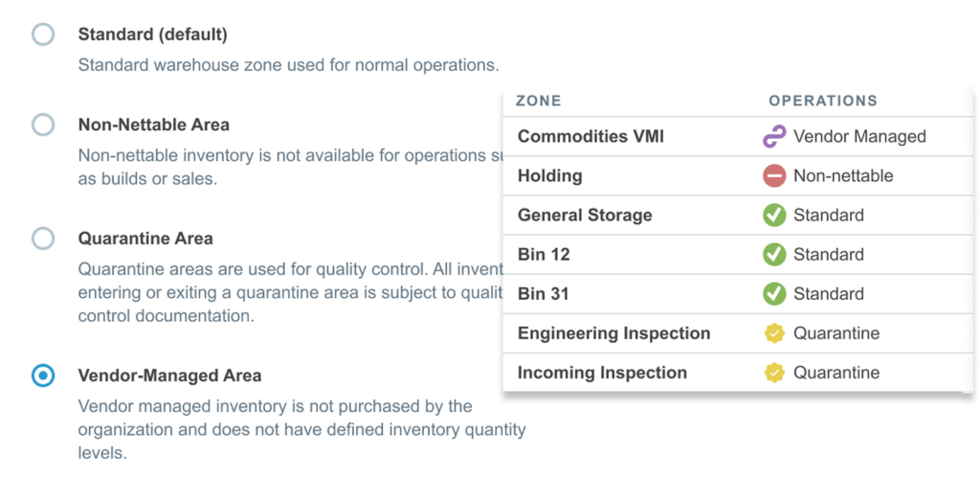This screenshot has width=980, height=479.
Task: Click the Quarantine Area option label
Action: (x=145, y=239)
